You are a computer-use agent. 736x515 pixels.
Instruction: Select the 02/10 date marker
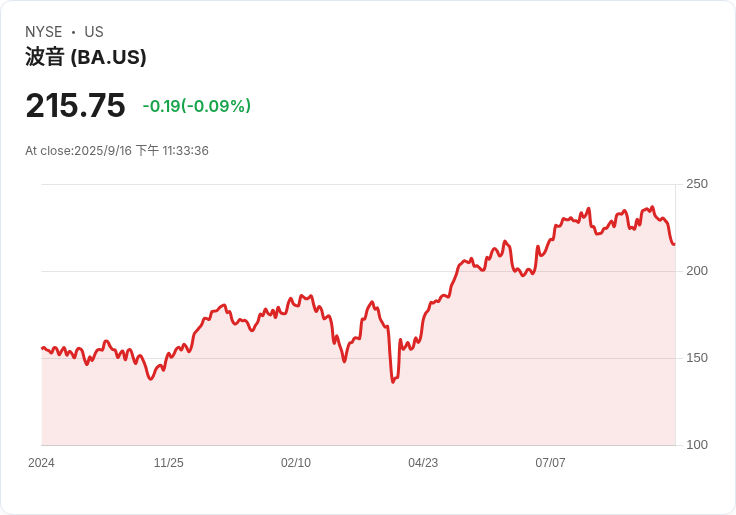tap(296, 463)
